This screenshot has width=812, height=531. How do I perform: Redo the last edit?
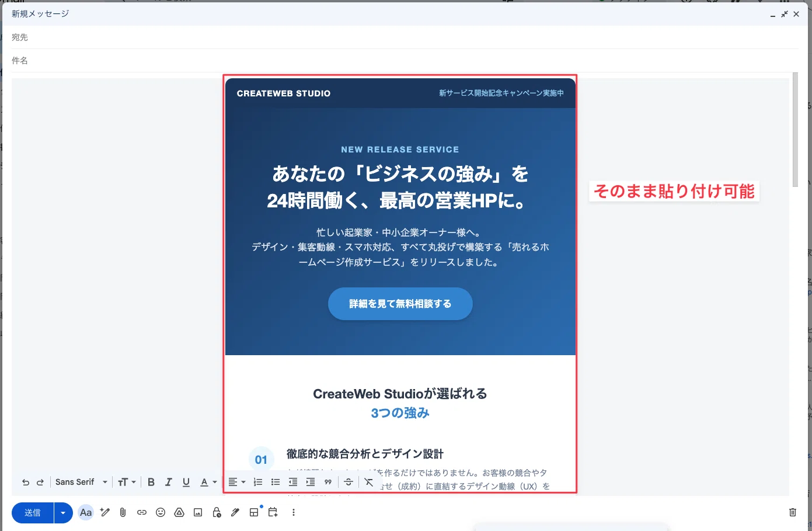point(40,483)
